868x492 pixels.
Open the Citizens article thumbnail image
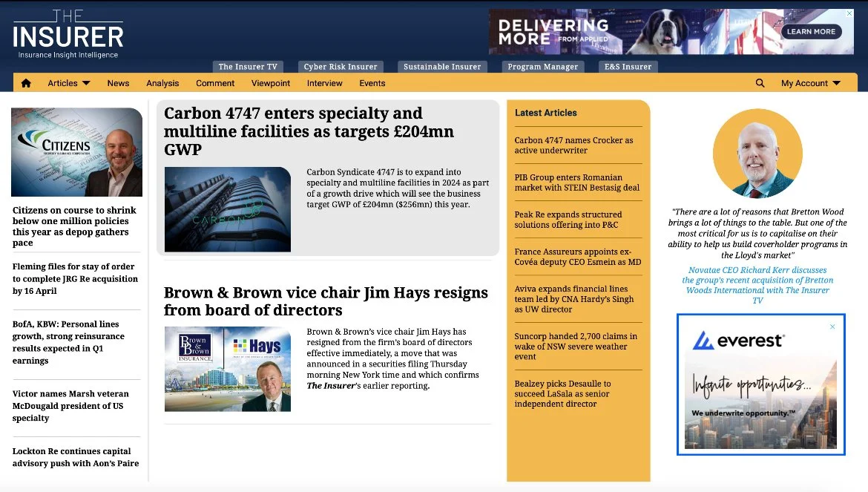pos(76,152)
